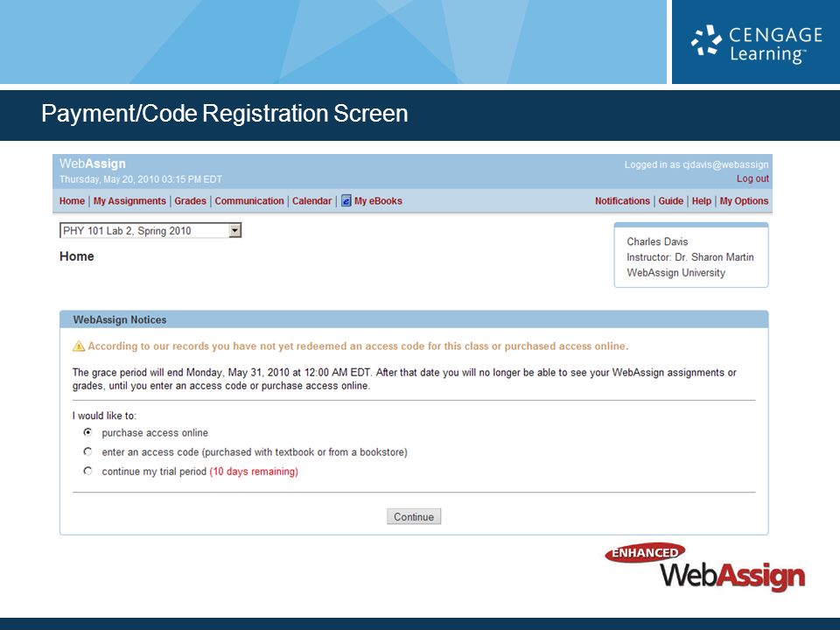840x630 pixels.
Task: Select the purchase access online option
Action: [x=87, y=432]
